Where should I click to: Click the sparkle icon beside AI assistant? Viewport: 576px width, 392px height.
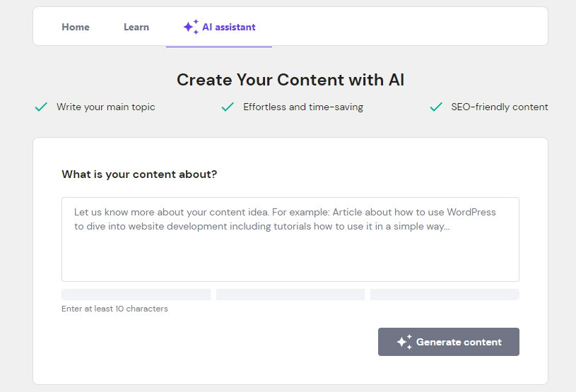(x=191, y=27)
